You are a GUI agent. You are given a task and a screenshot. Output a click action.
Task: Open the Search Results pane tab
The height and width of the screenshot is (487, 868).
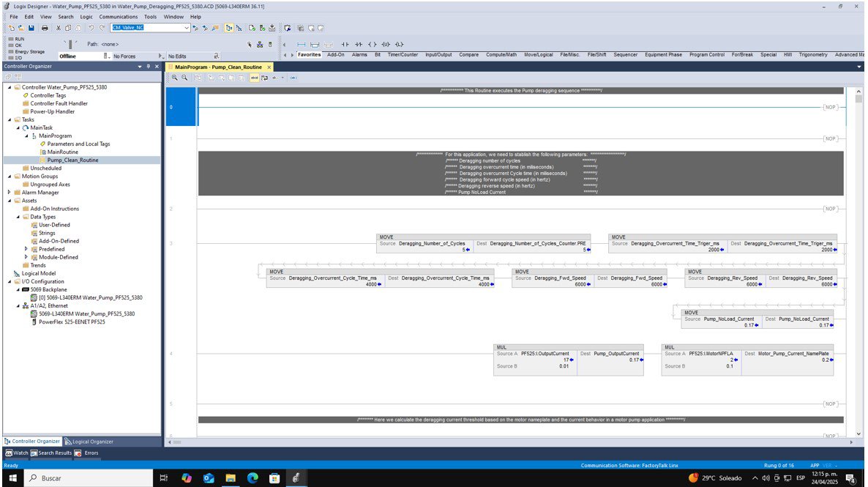click(x=51, y=453)
